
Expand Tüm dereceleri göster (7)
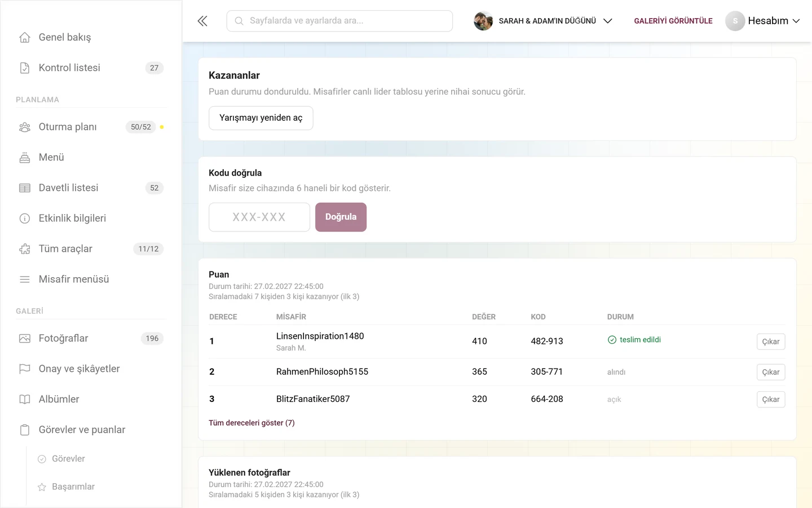(251, 423)
